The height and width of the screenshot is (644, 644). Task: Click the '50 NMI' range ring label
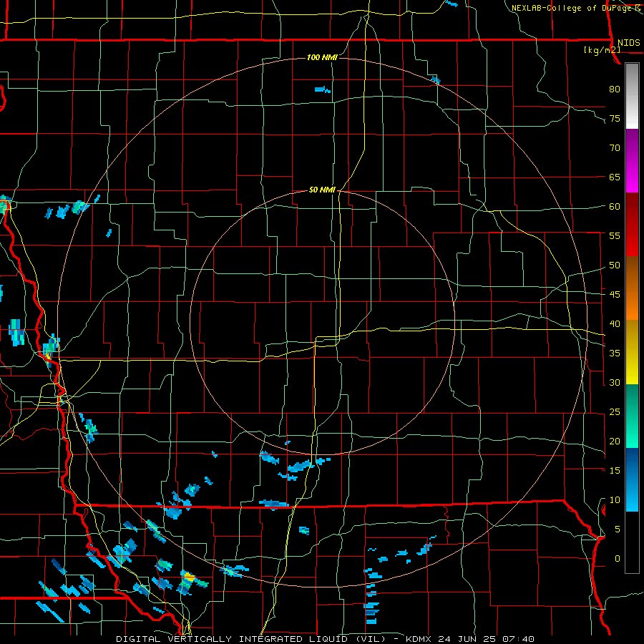click(322, 190)
